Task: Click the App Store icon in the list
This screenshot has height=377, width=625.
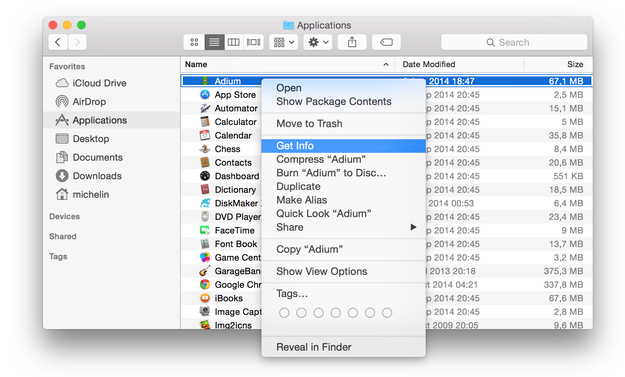Action: point(205,94)
